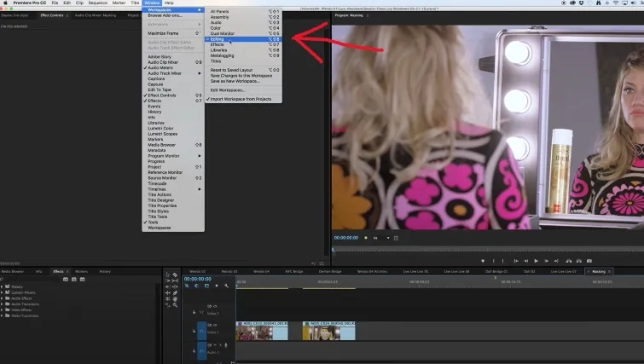644x364 pixels.
Task: Click Play in Program monitor
Action: click(536, 261)
